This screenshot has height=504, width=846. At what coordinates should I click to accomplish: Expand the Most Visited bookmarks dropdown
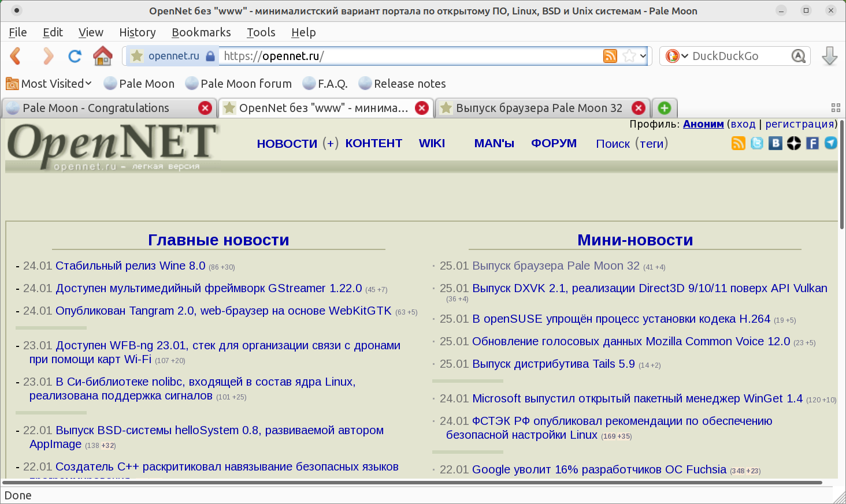(x=49, y=84)
